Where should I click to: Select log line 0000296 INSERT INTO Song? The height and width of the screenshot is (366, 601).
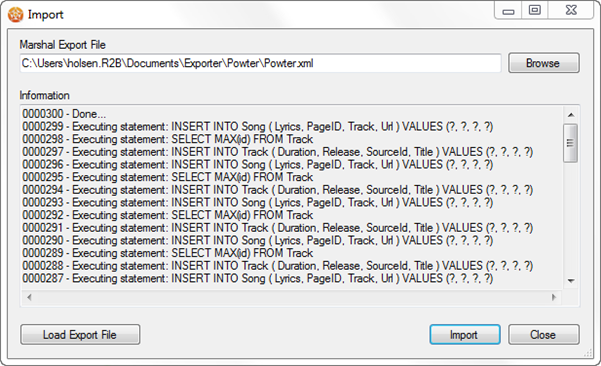258,164
